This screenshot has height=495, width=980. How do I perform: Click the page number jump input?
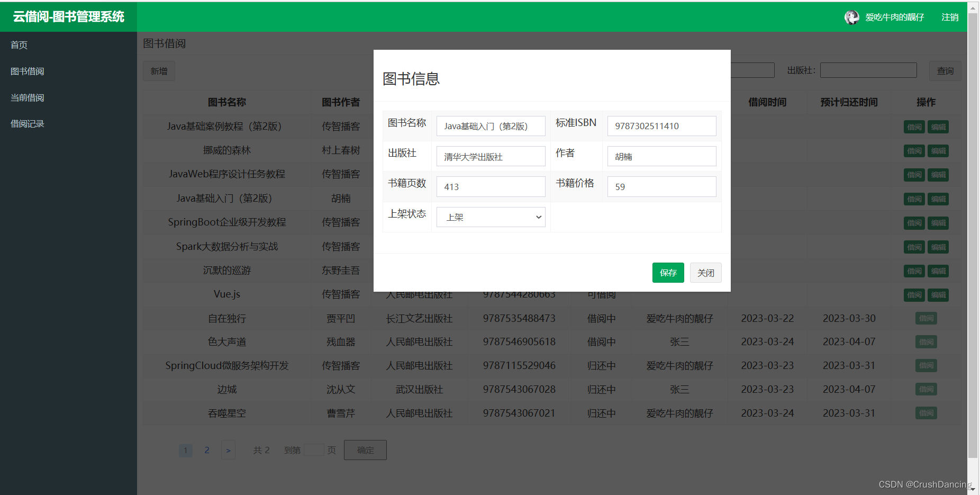point(314,449)
